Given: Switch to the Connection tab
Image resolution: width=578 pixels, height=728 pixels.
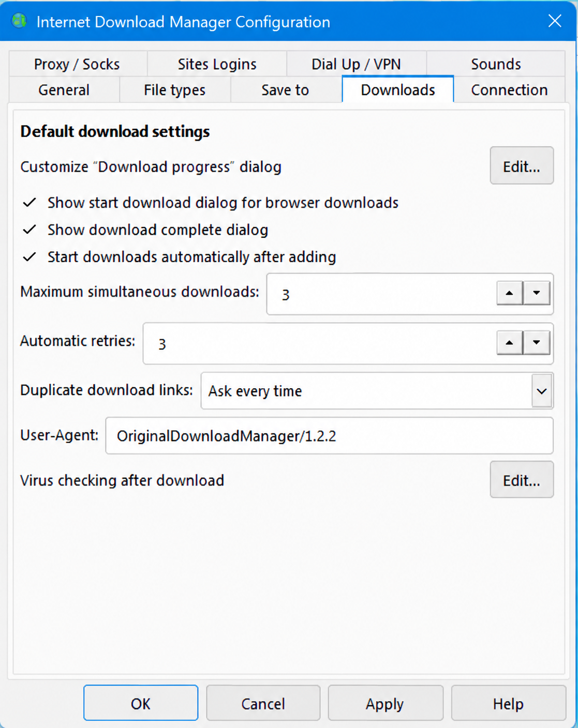Looking at the screenshot, I should [x=509, y=90].
